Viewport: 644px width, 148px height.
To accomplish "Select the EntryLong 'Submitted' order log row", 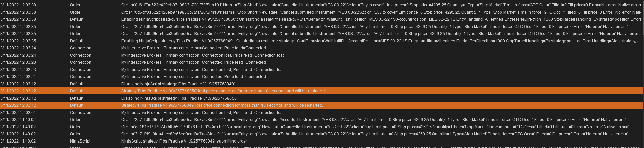I will [x=239, y=134].
